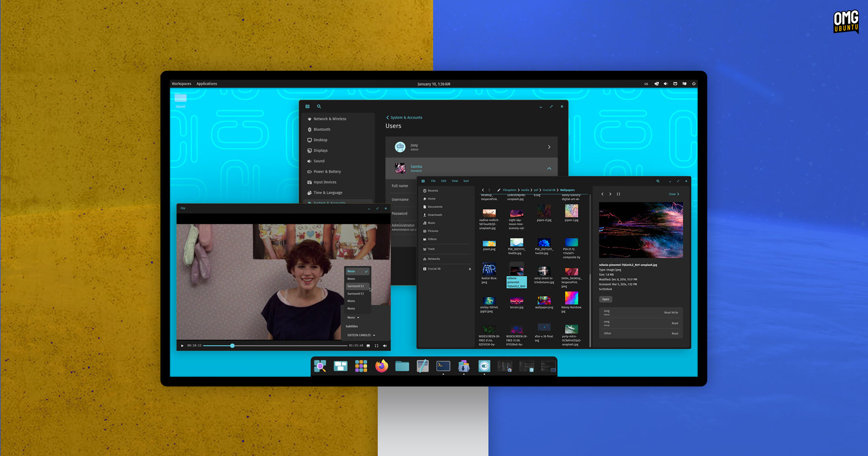
Task: Open the Files folder icon in dock
Action: tap(402, 366)
